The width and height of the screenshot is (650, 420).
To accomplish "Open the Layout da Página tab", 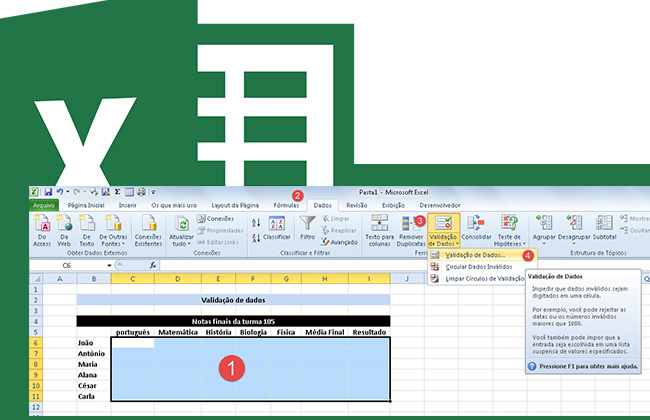I will point(235,205).
